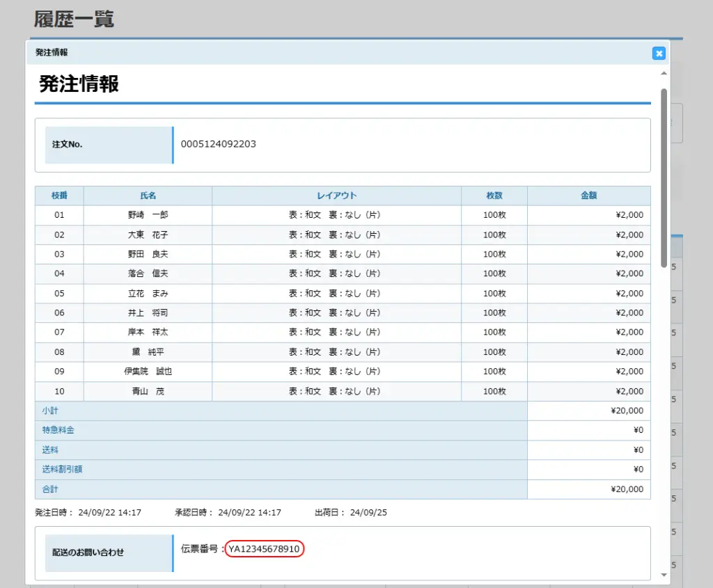This screenshot has width=713, height=588.
Task: Close the 発注情報 dialog with the X icon
Action: pos(659,54)
